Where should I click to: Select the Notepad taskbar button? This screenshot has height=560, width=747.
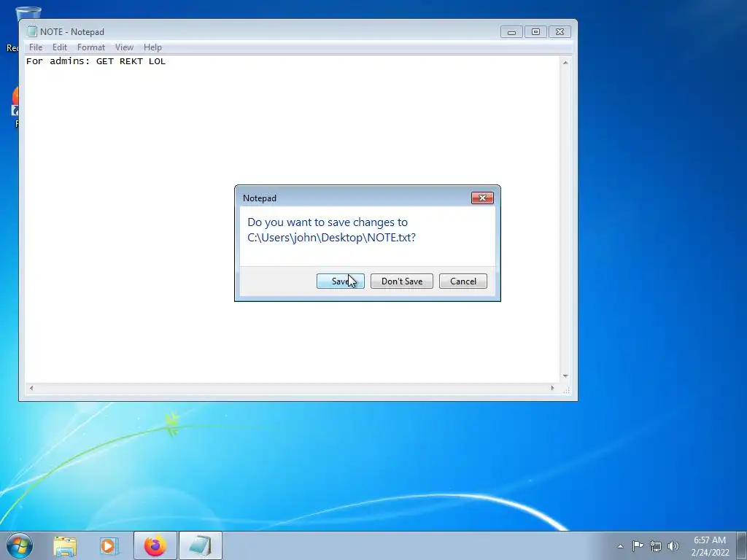coord(201,545)
